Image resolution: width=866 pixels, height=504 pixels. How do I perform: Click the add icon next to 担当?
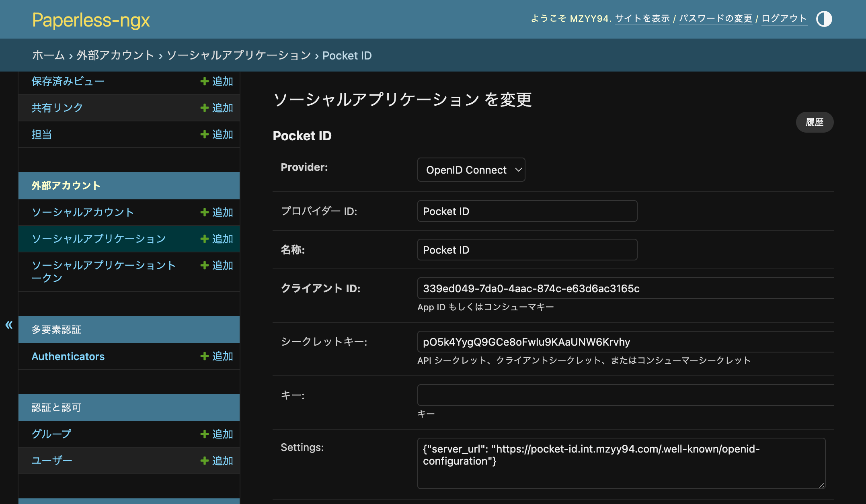pos(204,134)
